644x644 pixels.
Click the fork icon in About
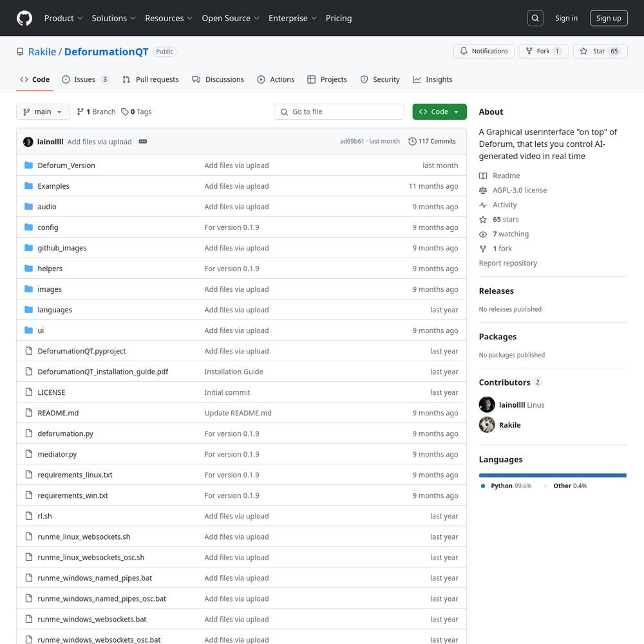coord(483,249)
